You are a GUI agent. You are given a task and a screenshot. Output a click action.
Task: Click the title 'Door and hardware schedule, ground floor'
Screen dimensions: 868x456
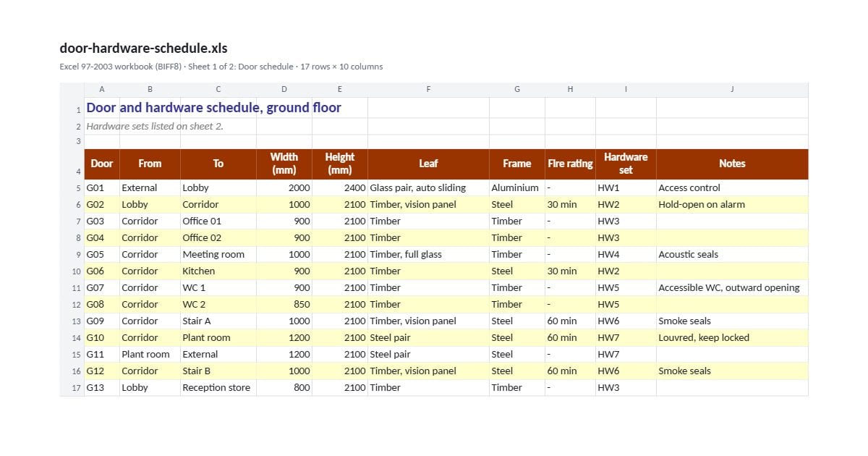[x=214, y=108]
